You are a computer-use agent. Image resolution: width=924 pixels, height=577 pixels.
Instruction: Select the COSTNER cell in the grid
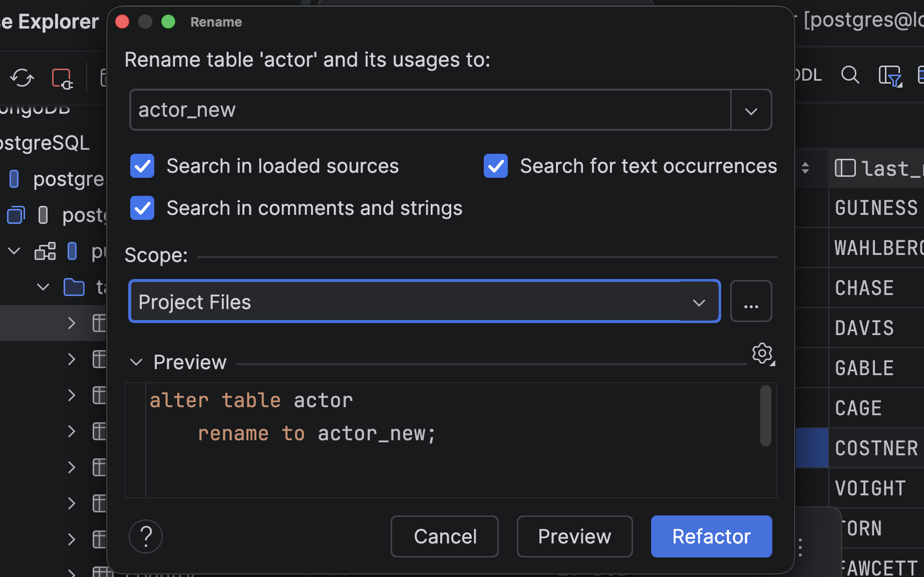[x=876, y=448]
